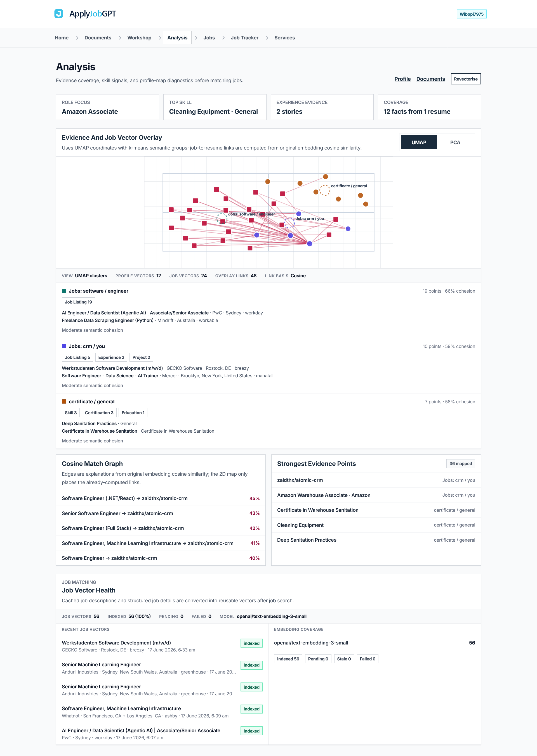The image size is (537, 756).
Task: Click the indexed badge for the Whatnot job
Action: click(251, 709)
